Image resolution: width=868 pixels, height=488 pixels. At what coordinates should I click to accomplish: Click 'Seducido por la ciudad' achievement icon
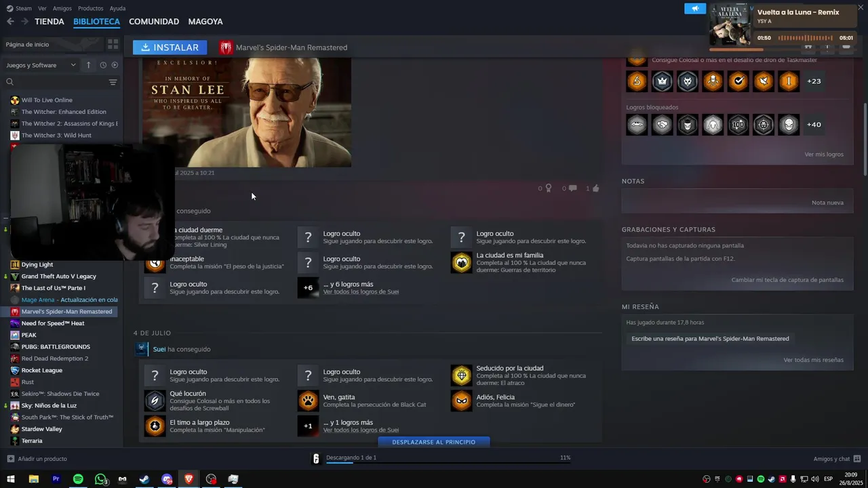click(461, 375)
